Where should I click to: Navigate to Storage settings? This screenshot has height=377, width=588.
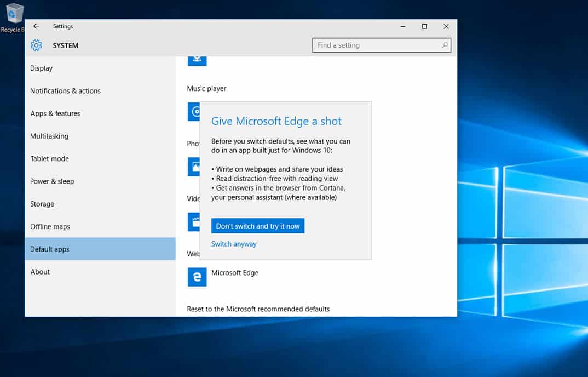point(42,204)
